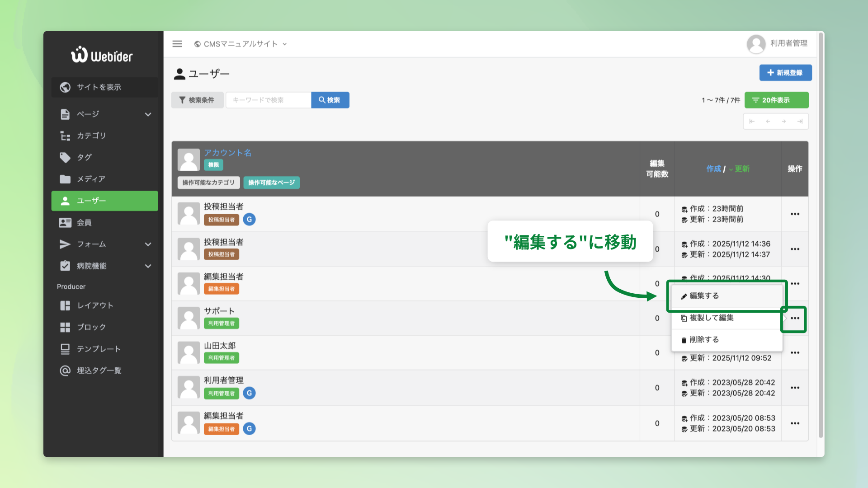Go to first page arrow
The width and height of the screenshot is (868, 488).
752,121
